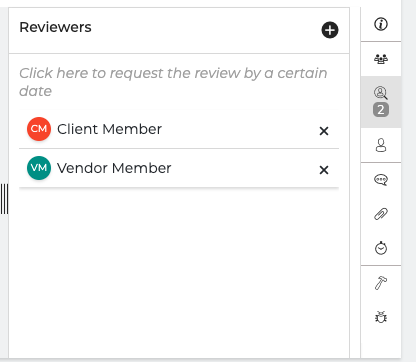Select the Vendor Member reviewer row
Screen dimensions: 416x362
coord(179,168)
